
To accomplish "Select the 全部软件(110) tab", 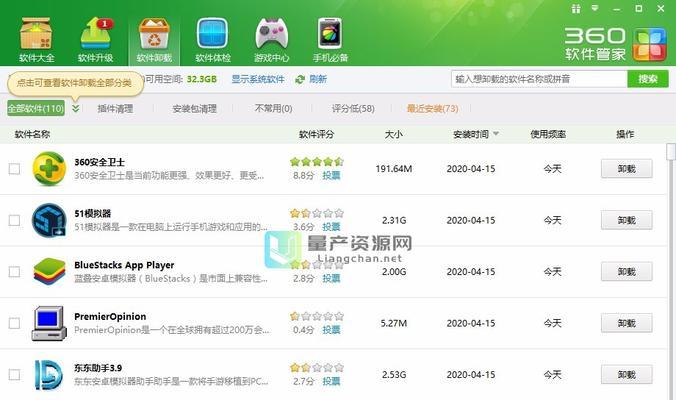I will pyautogui.click(x=36, y=108).
